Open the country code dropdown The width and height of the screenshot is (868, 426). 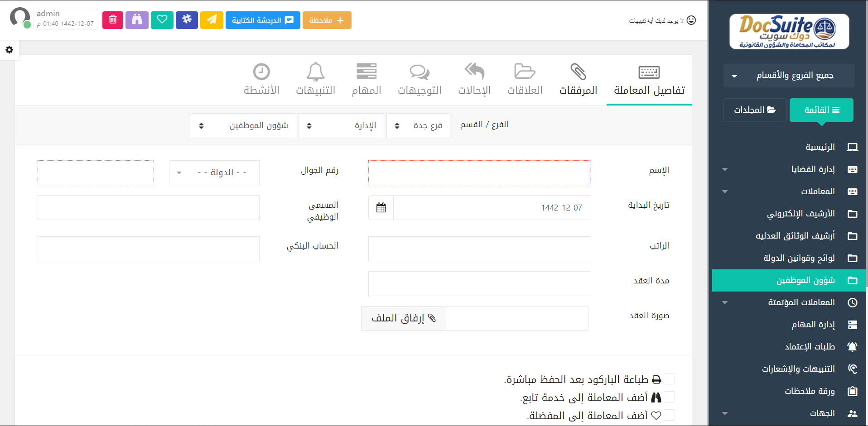click(x=214, y=172)
